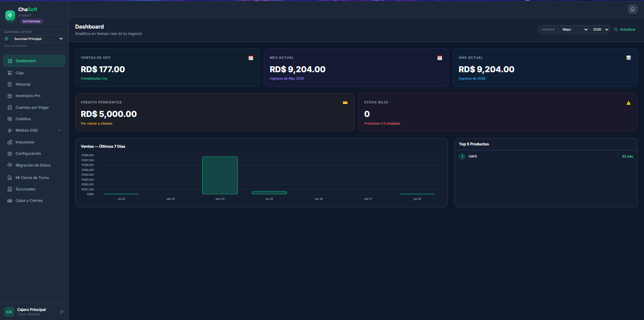This screenshot has height=320, width=644.
Task: Click the logout icon next to Cajero Principal
Action: [x=62, y=312]
